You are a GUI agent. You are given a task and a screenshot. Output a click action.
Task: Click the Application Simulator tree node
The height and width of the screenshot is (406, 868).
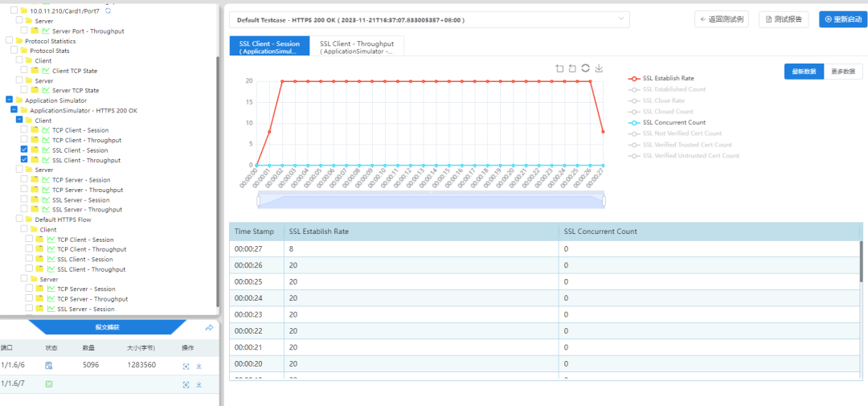58,100
